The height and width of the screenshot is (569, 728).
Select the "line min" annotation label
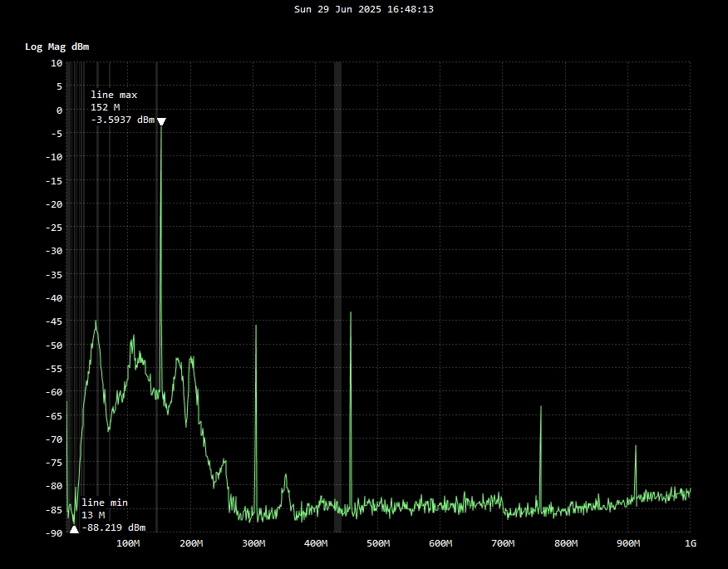pyautogui.click(x=105, y=503)
